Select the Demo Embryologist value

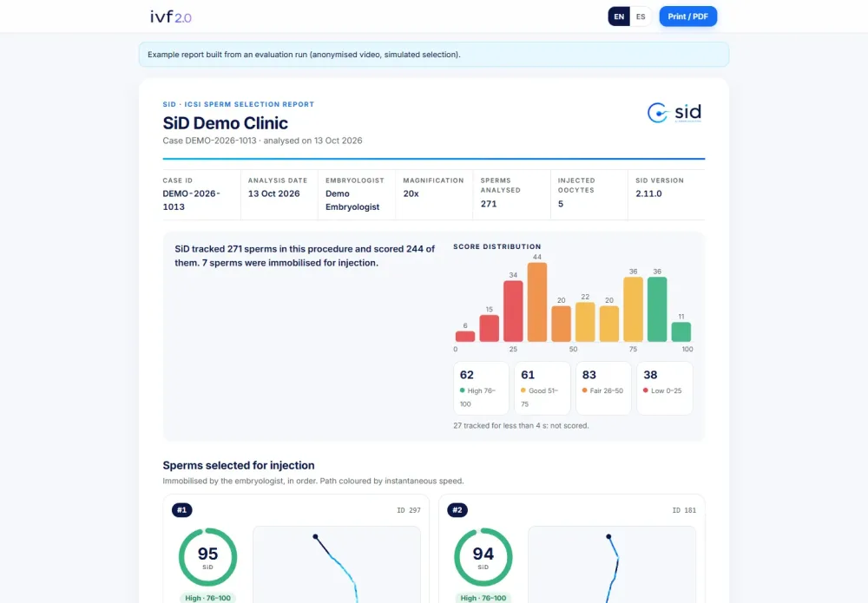point(352,200)
